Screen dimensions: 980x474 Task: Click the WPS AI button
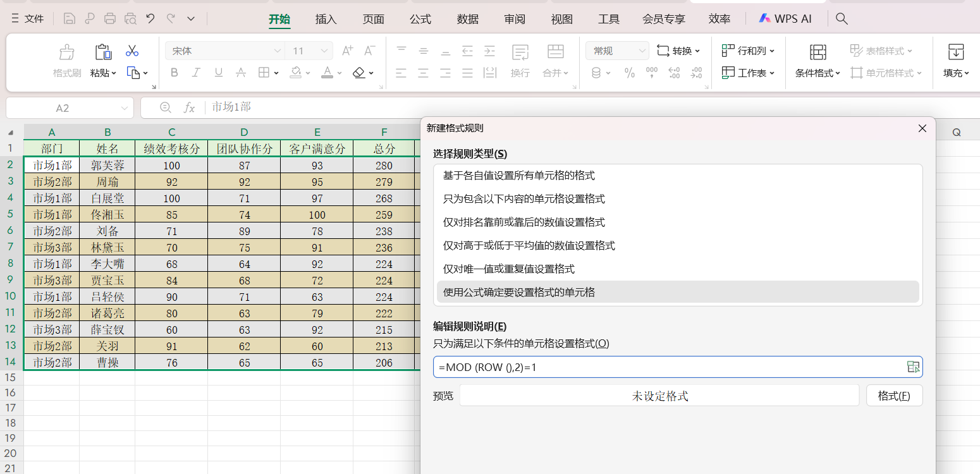(785, 19)
